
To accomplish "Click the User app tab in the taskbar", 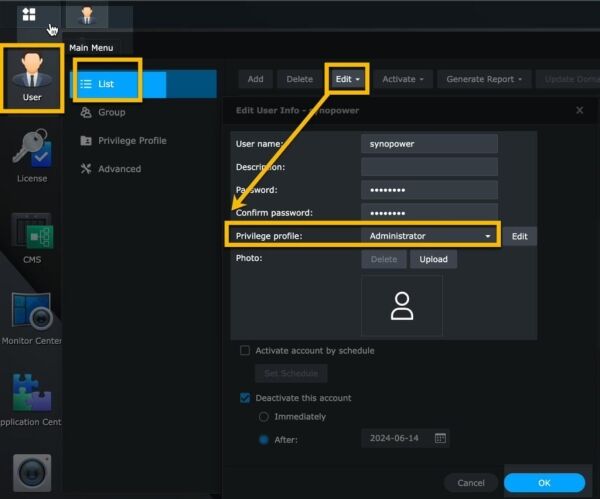I will point(87,15).
